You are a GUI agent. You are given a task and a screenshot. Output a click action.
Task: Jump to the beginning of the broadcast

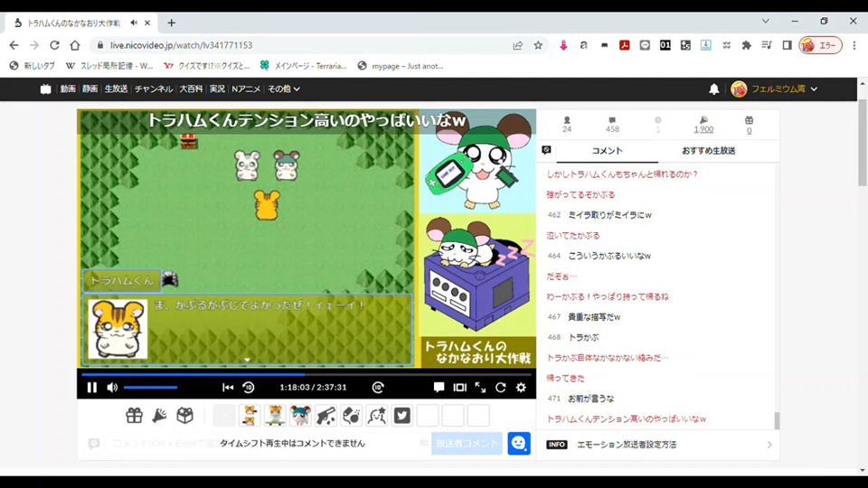point(228,388)
